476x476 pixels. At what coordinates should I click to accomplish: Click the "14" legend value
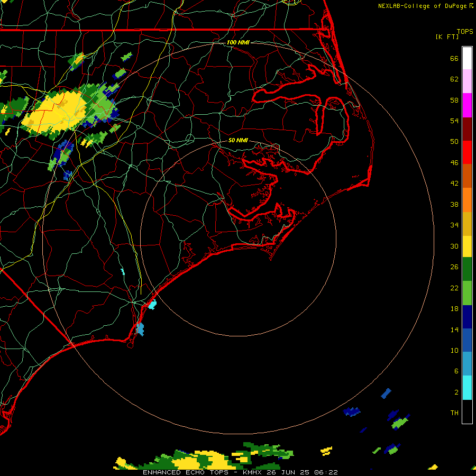454,329
